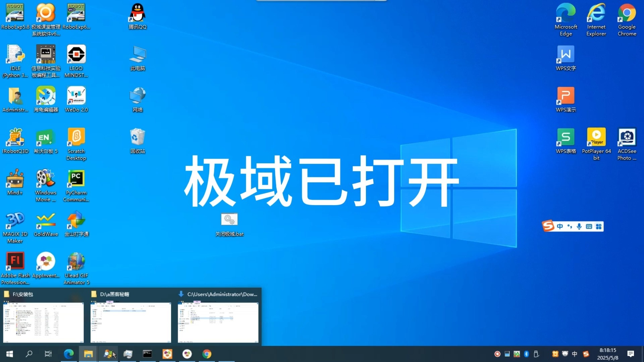Open C:\Users\Administrator\Downloads window preview
The image size is (644, 362).
(218, 322)
